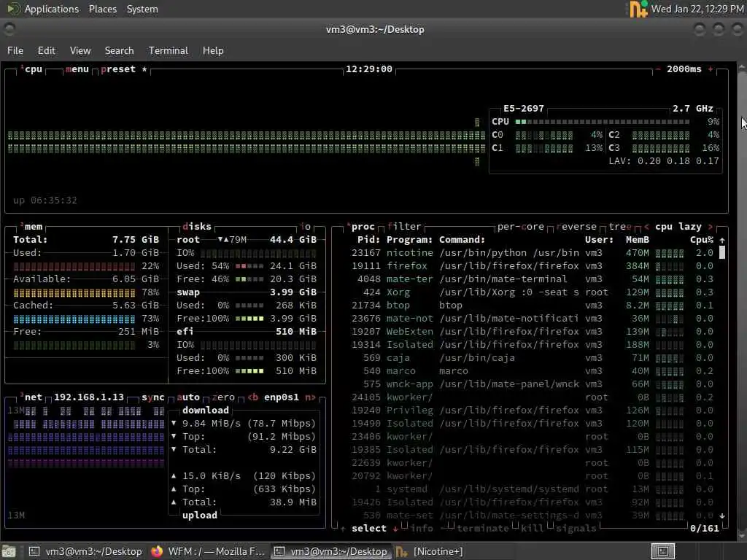The image size is (747, 560).
Task: Click the show desktop icon in taskbar
Action: pos(9,551)
